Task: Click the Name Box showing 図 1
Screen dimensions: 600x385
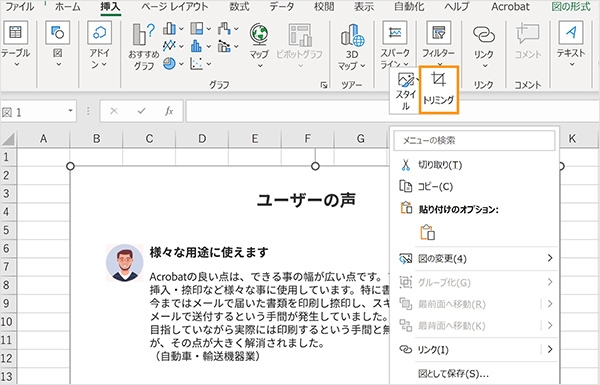Action: point(34,111)
